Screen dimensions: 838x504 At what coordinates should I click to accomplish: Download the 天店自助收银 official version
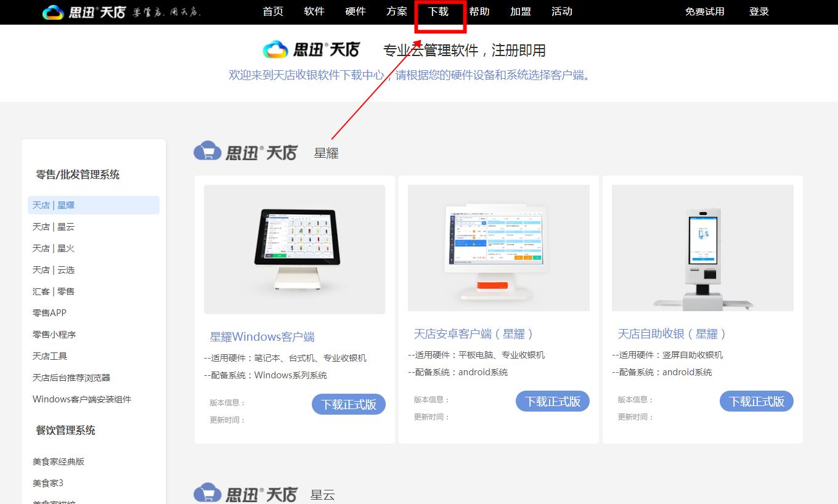coord(756,401)
